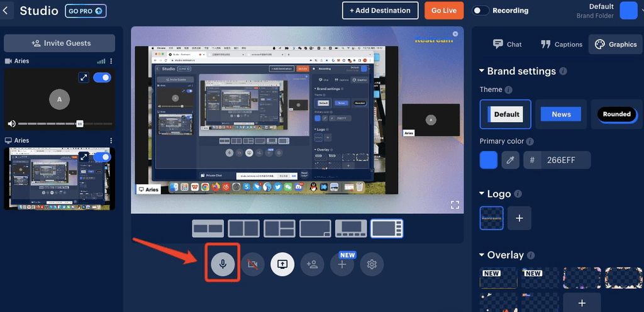The width and height of the screenshot is (644, 312).
Task: Open studio settings with the gear icon
Action: tap(372, 264)
